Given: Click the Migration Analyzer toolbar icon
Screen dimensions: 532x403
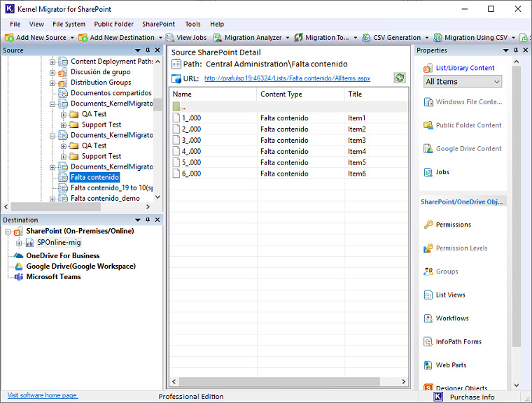Looking at the screenshot, I should [x=218, y=38].
